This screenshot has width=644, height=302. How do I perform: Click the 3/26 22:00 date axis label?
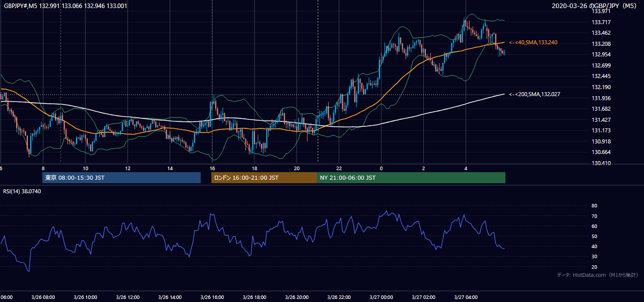339,297
